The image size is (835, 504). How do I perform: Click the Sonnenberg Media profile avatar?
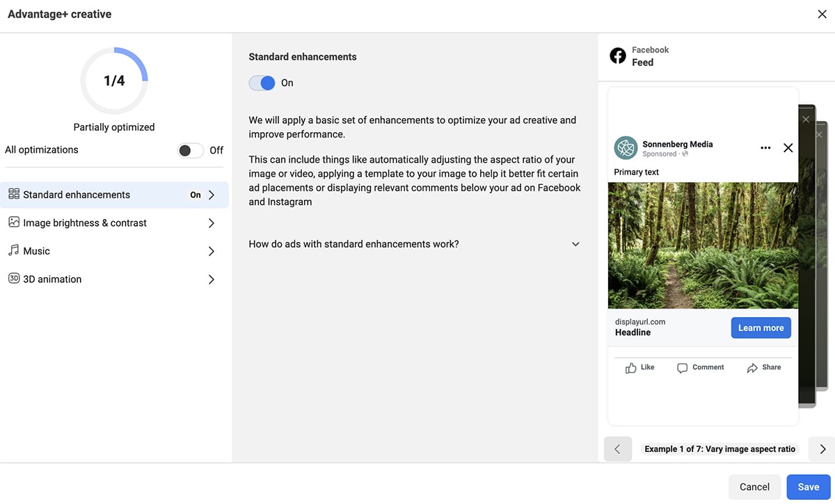point(626,147)
